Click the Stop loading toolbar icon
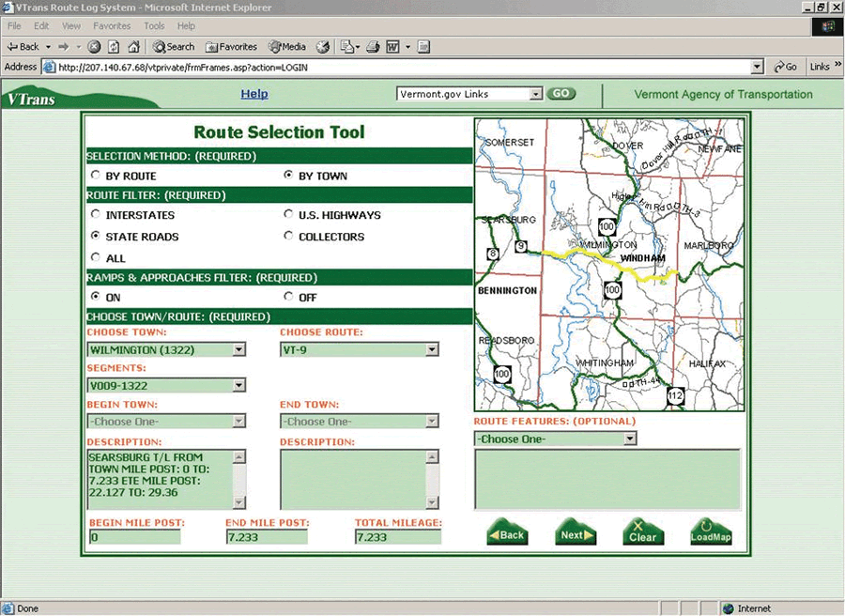This screenshot has height=616, width=845. [94, 46]
